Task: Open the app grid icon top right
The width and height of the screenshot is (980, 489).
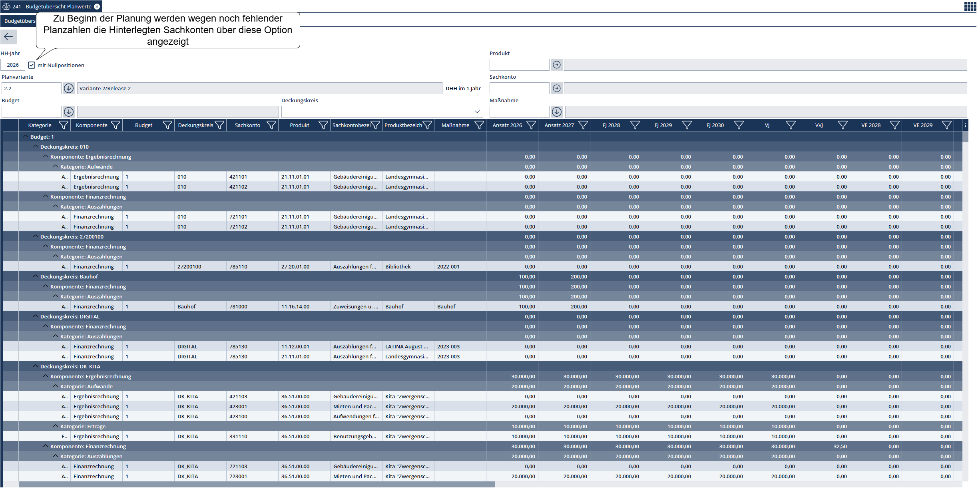Action: tap(970, 6)
